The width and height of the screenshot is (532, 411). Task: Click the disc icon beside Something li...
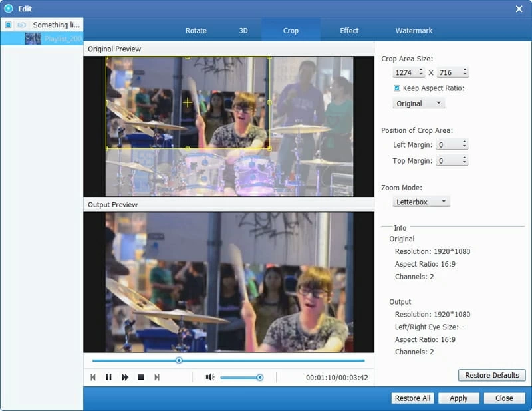click(22, 25)
